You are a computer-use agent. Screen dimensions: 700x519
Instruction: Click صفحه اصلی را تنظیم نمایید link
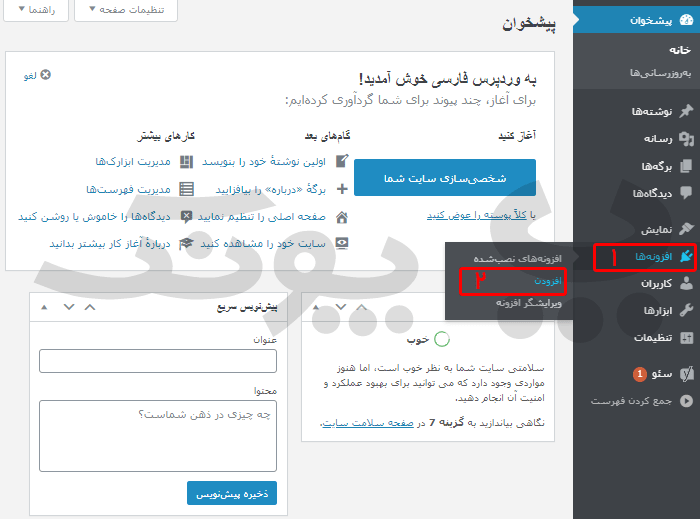click(x=262, y=217)
